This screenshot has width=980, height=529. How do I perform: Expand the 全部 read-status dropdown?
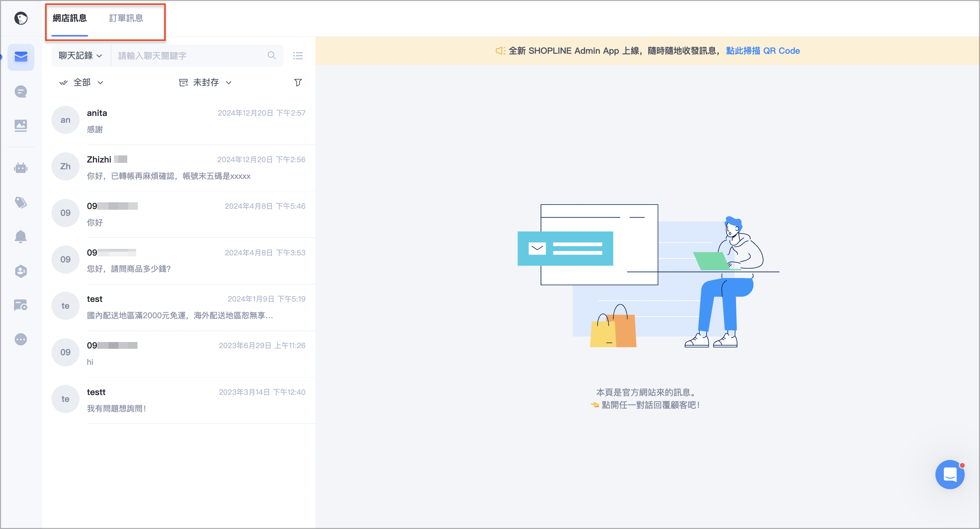[x=81, y=83]
